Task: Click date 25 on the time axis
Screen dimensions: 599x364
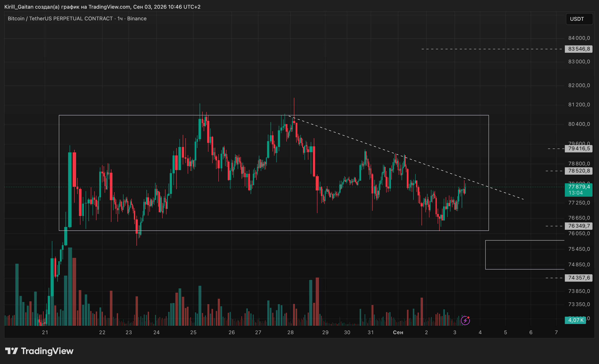Action: tap(193, 332)
